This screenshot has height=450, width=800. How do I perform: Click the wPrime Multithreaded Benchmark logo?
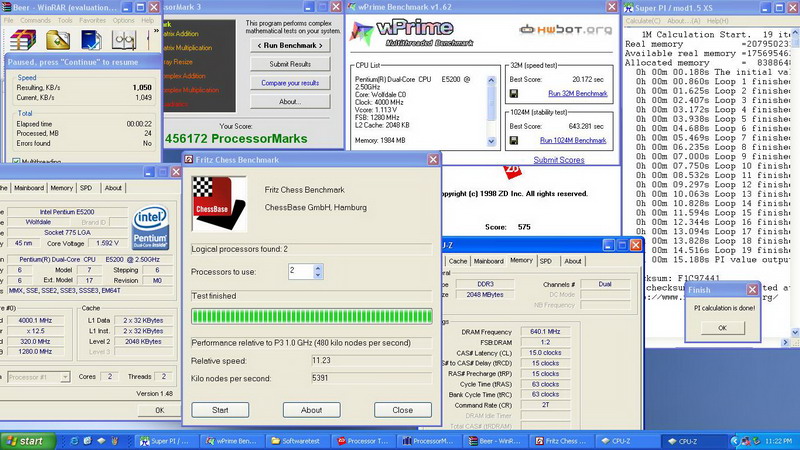(413, 33)
